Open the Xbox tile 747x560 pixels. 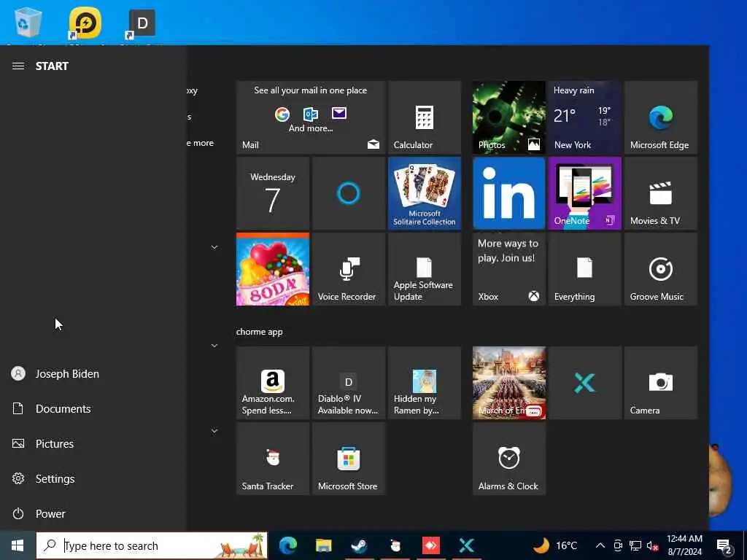click(x=508, y=269)
